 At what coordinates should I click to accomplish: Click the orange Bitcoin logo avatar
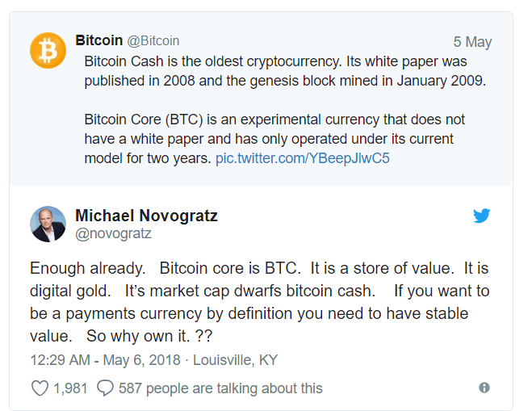(48, 50)
